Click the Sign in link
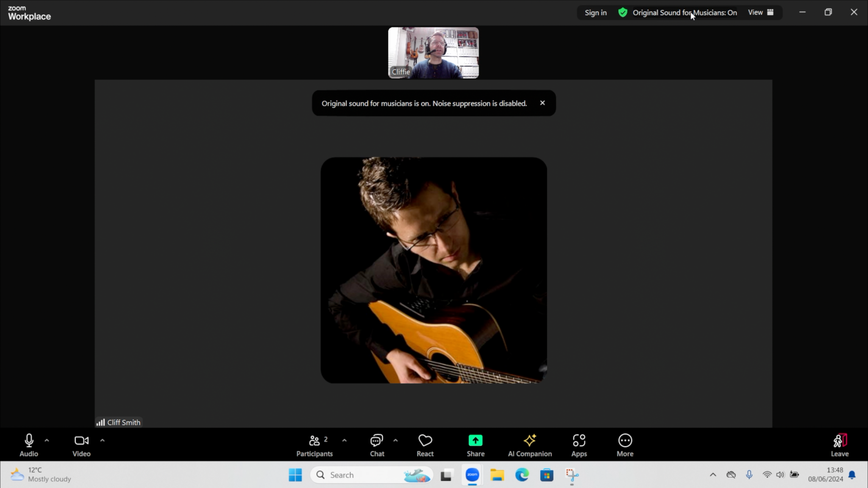The image size is (868, 488). coord(595,12)
